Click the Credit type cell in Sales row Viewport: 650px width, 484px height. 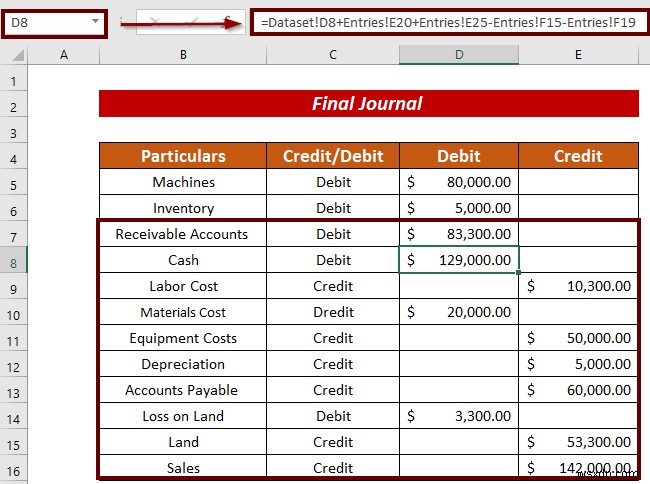point(333,468)
